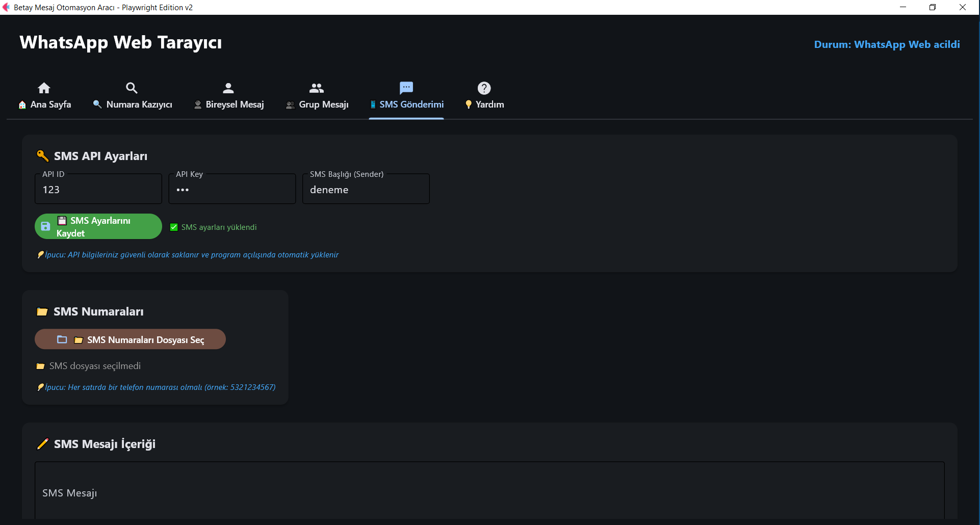Click the magnifier icon above Numara Kazıyıcı
The width and height of the screenshot is (980, 525).
pos(132,88)
